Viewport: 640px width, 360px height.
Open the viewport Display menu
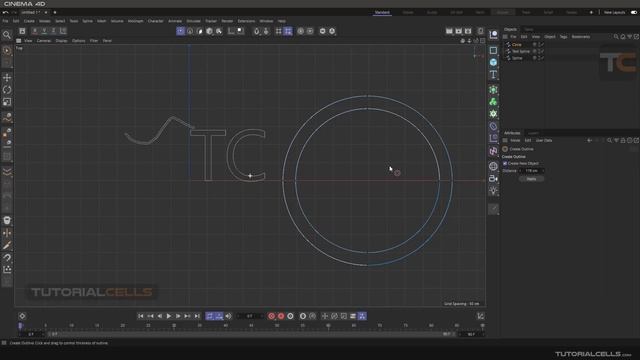[x=61, y=41]
